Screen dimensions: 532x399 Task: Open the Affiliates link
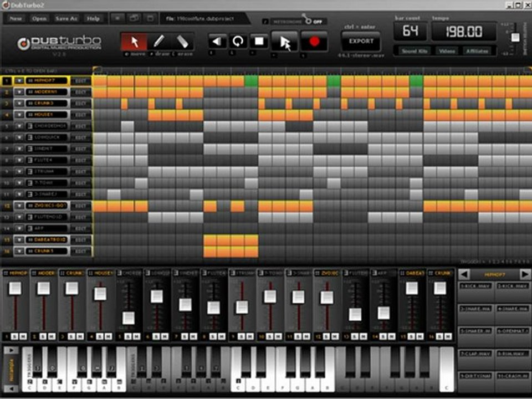(477, 51)
